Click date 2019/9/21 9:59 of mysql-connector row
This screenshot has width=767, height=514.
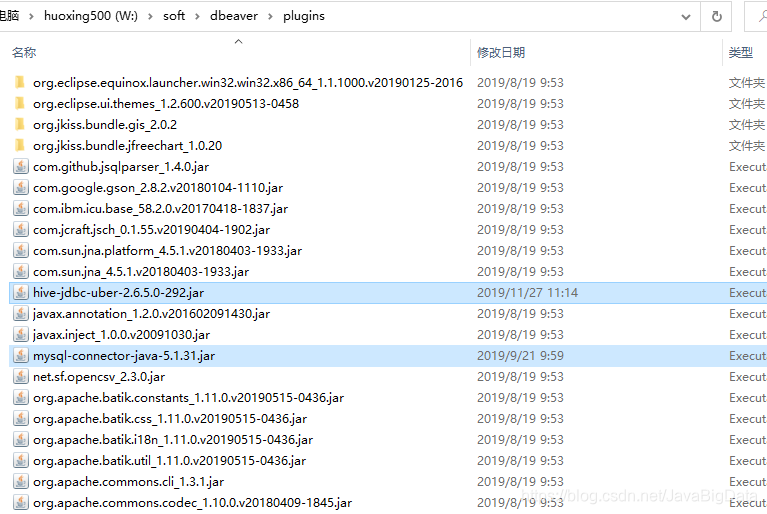click(520, 356)
